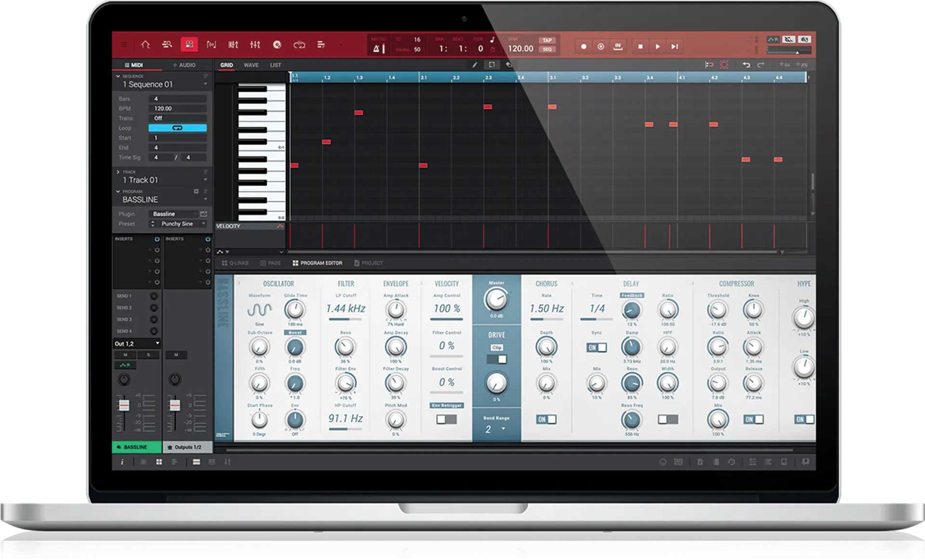Go to the Home screen icon
This screenshot has width=925, height=560.
tap(145, 45)
